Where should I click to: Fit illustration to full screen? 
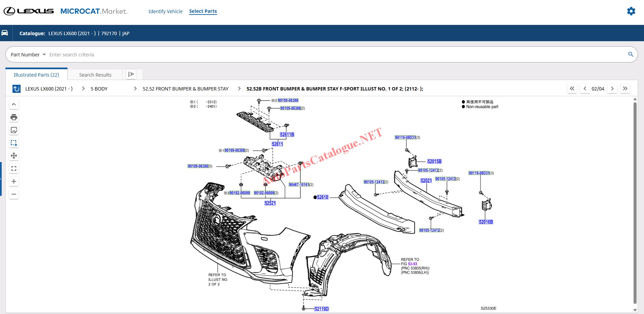pos(14,168)
